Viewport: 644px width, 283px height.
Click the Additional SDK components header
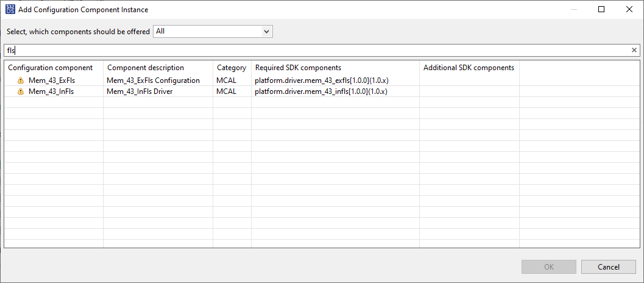coord(469,68)
